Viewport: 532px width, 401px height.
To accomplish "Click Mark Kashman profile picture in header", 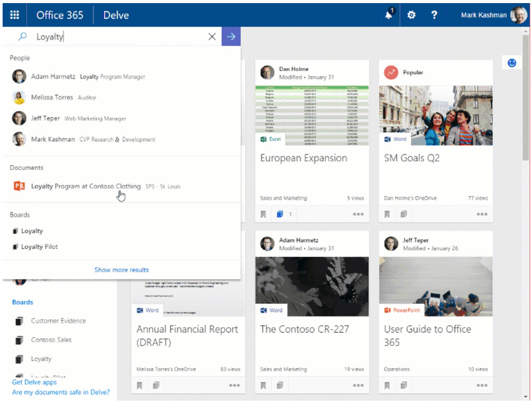I will coord(519,15).
